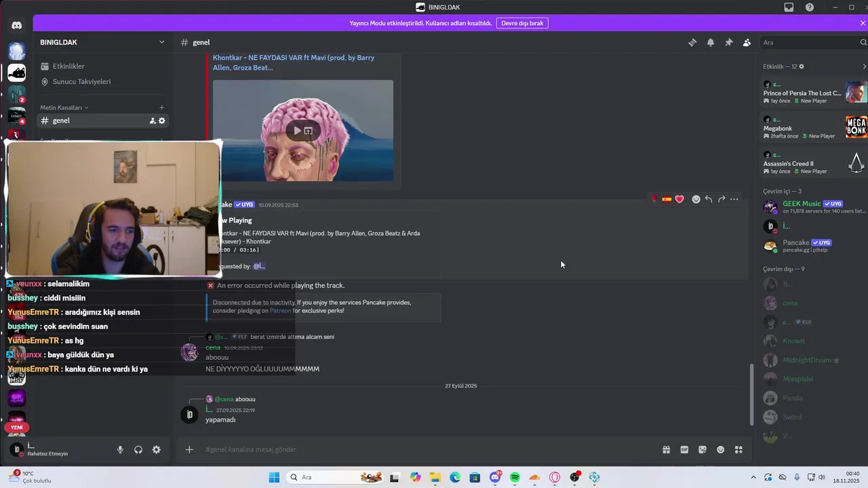
Task: Open the inbox icon in title bar
Action: point(789,7)
